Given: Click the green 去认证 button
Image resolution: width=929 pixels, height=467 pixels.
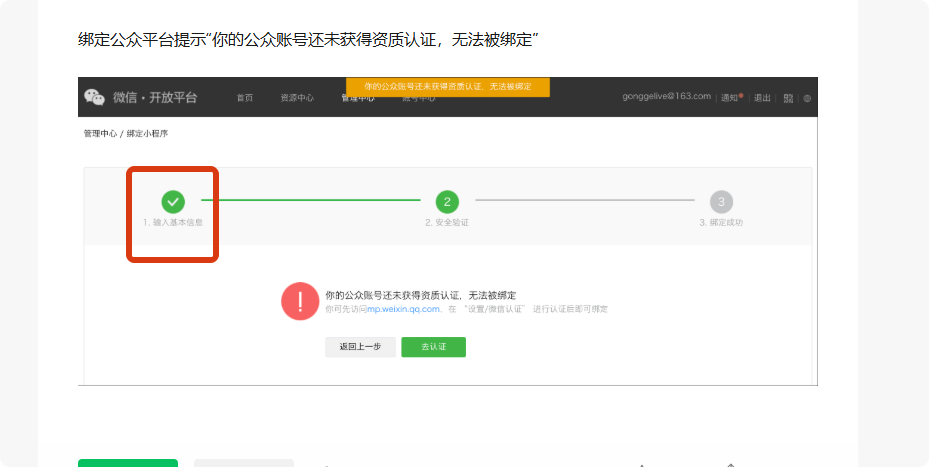Looking at the screenshot, I should click(x=434, y=347).
